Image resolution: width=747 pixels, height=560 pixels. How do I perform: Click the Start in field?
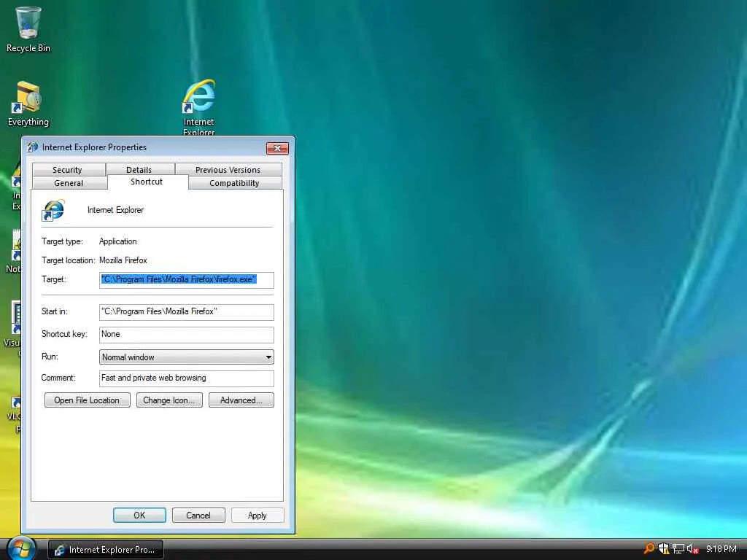point(186,312)
